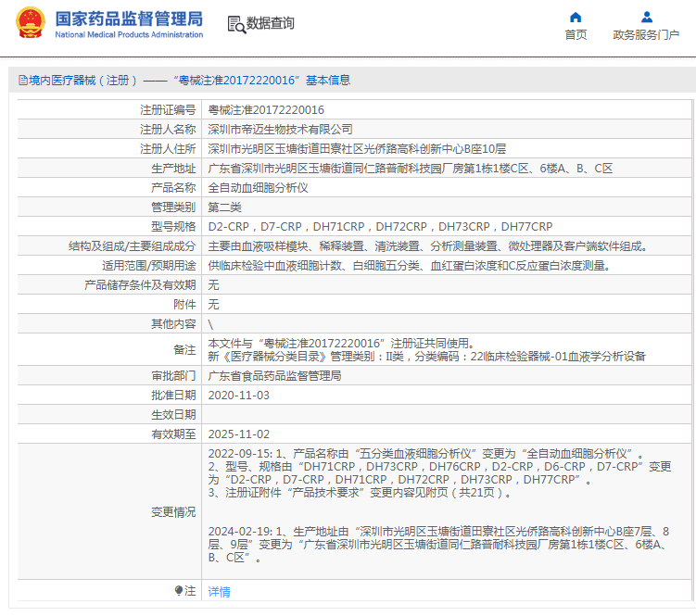696x616 pixels.
Task: Click the 政务服务门户 person icon
Action: [x=647, y=18]
